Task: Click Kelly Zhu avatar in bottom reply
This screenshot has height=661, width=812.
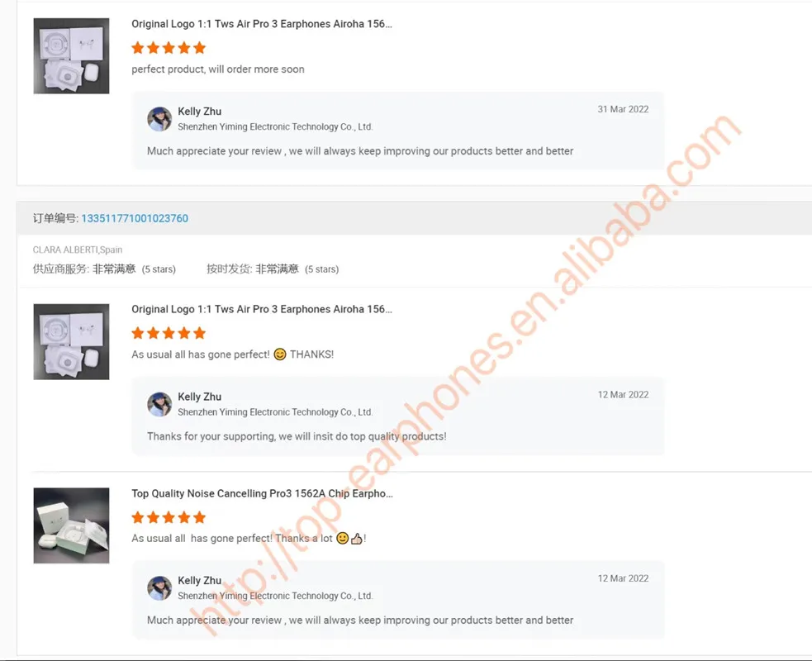Action: pyautogui.click(x=159, y=588)
